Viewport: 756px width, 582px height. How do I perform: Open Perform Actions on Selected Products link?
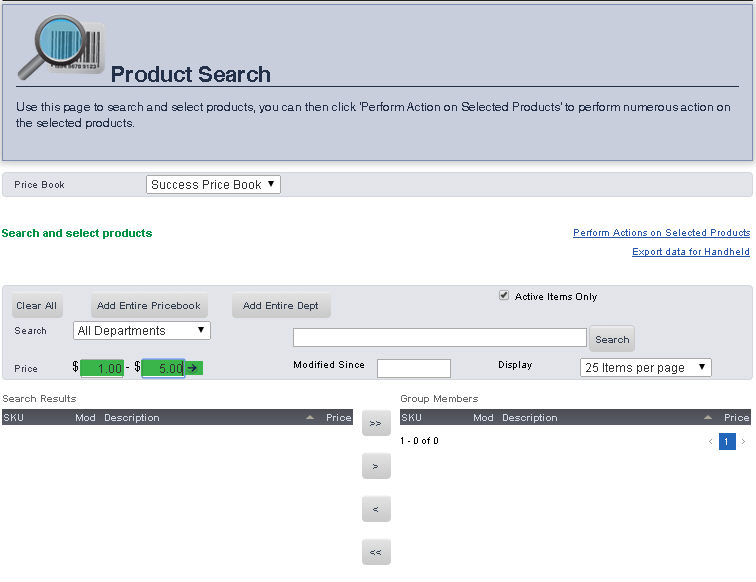point(661,233)
